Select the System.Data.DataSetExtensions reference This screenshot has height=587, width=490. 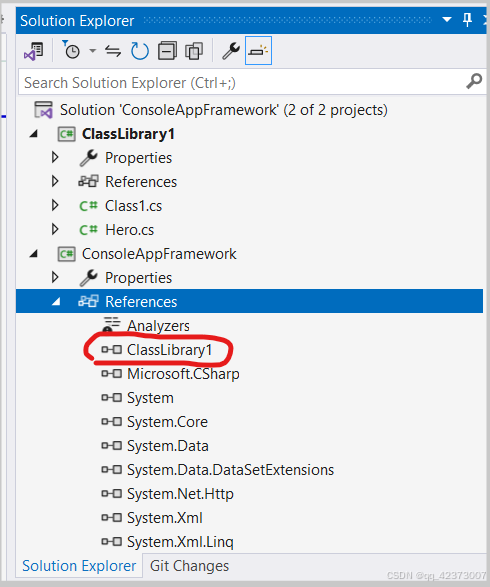point(230,470)
